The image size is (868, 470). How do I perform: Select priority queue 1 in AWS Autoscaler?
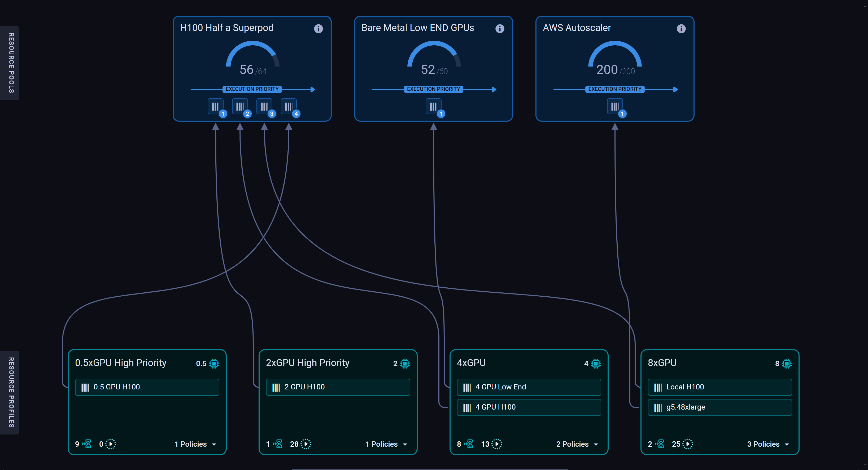point(615,107)
